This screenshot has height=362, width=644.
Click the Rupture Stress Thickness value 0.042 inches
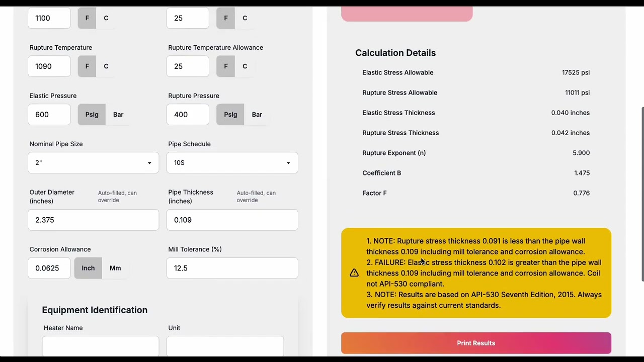pyautogui.click(x=571, y=133)
